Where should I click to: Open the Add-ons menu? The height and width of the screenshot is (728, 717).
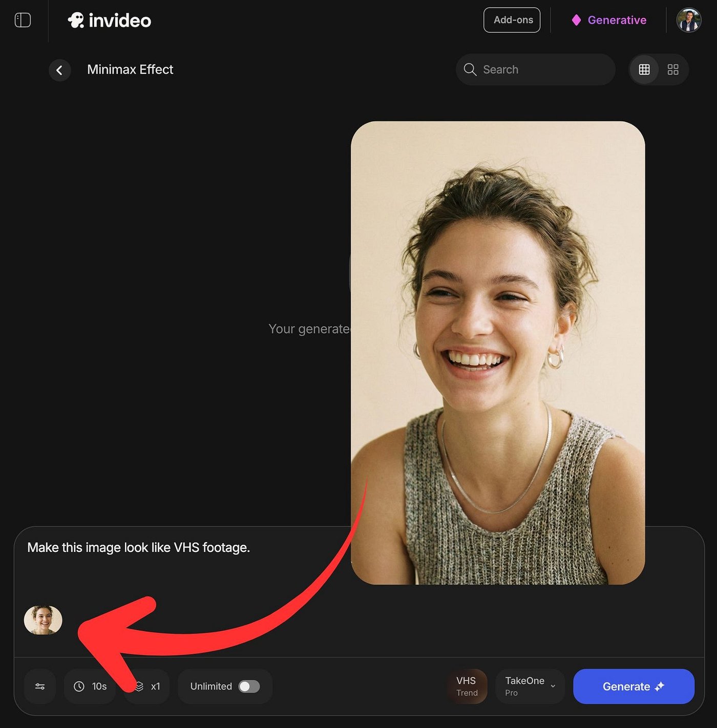pyautogui.click(x=512, y=20)
